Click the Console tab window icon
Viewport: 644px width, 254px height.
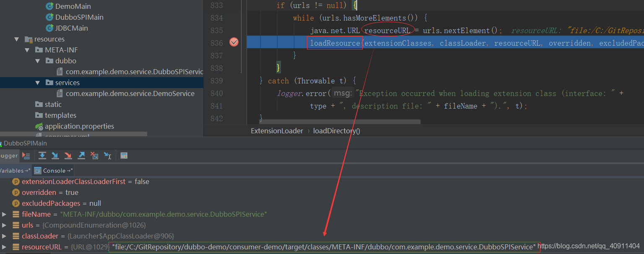click(x=38, y=171)
